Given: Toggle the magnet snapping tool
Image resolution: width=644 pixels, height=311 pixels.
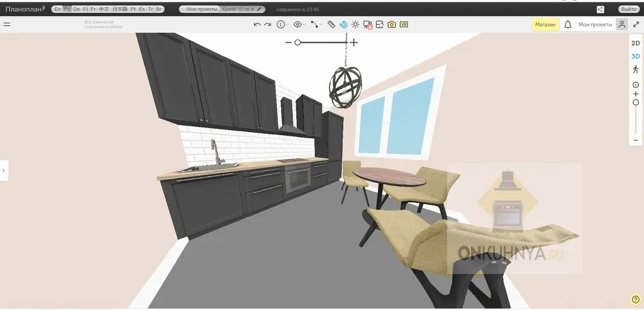Looking at the screenshot, I should (344, 25).
